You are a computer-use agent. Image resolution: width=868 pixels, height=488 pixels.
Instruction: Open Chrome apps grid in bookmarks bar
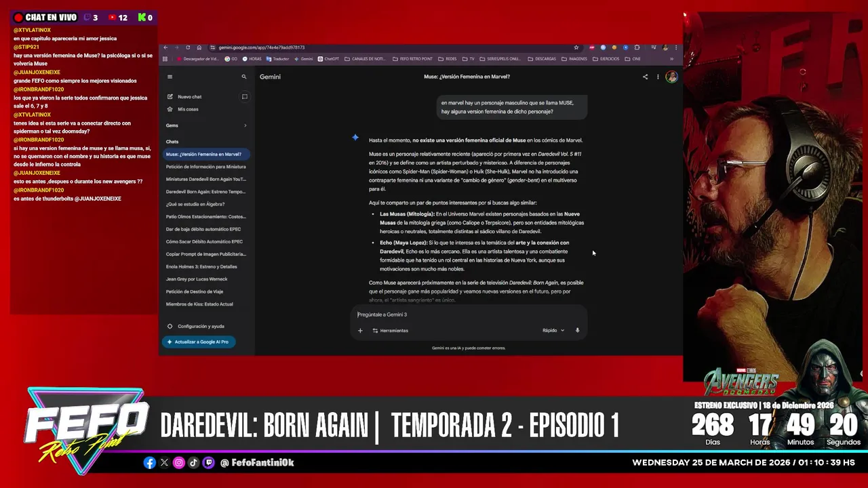[x=165, y=59]
